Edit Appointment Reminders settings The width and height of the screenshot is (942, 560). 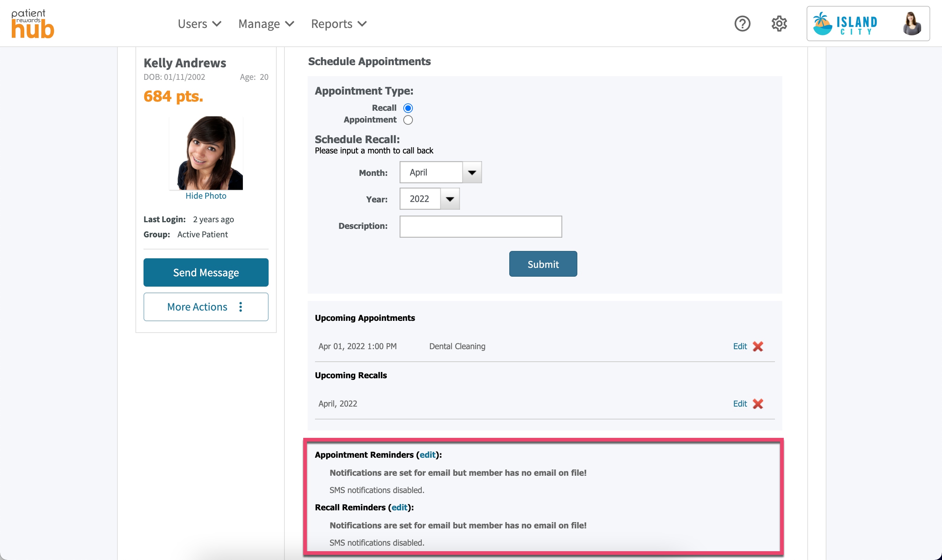[427, 455]
